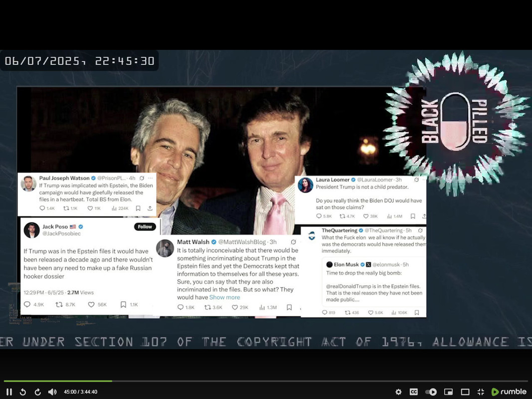Image resolution: width=532 pixels, height=399 pixels.
Task: Click the Matt Walsh profile avatar
Action: click(165, 248)
